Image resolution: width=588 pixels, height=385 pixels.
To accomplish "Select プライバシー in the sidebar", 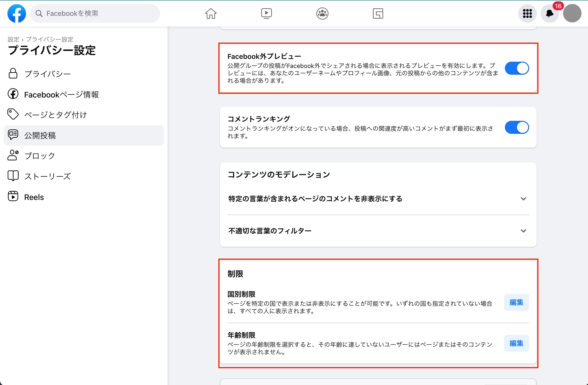I will [x=84, y=74].
